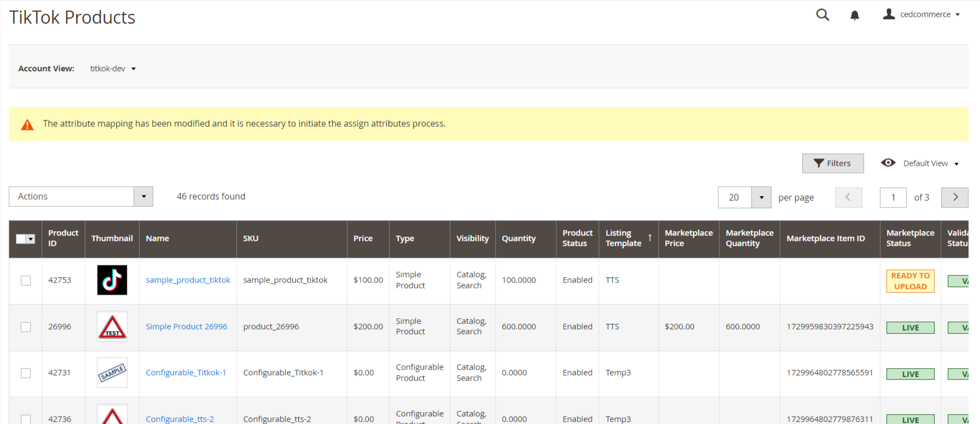Sort by the Marketplace Quantity column header
The width and height of the screenshot is (980, 424).
tap(749, 238)
